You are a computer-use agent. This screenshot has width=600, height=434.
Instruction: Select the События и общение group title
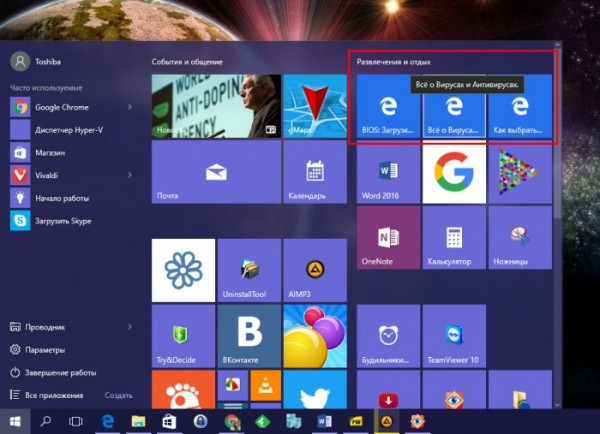click(187, 62)
